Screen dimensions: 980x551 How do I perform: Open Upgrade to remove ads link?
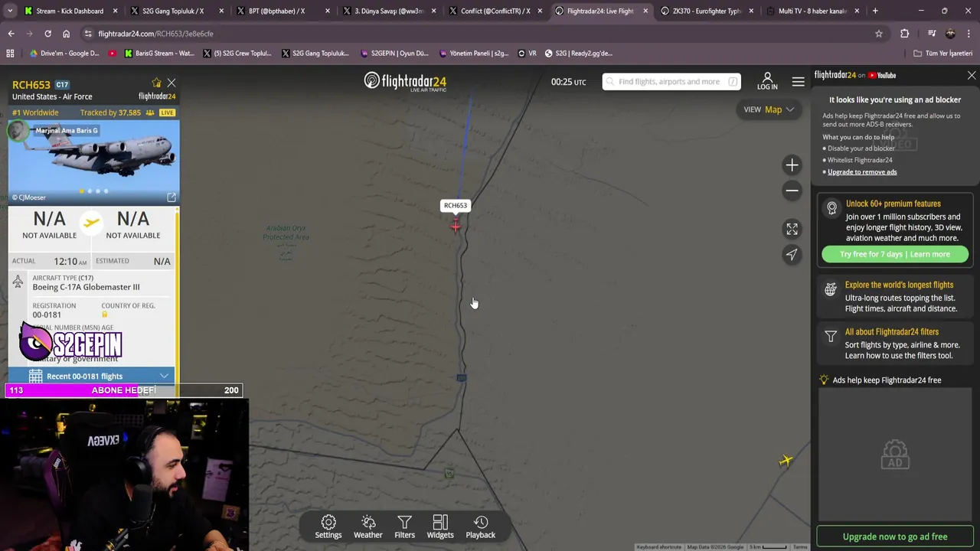[x=862, y=172]
